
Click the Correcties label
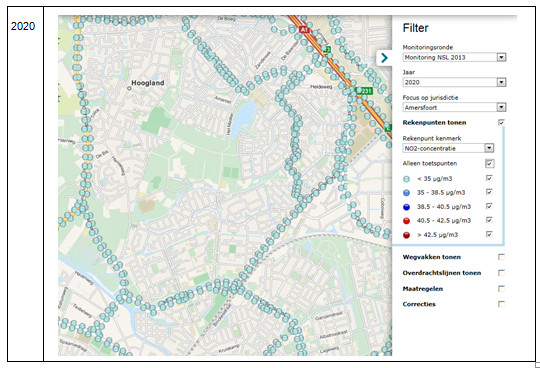419,304
